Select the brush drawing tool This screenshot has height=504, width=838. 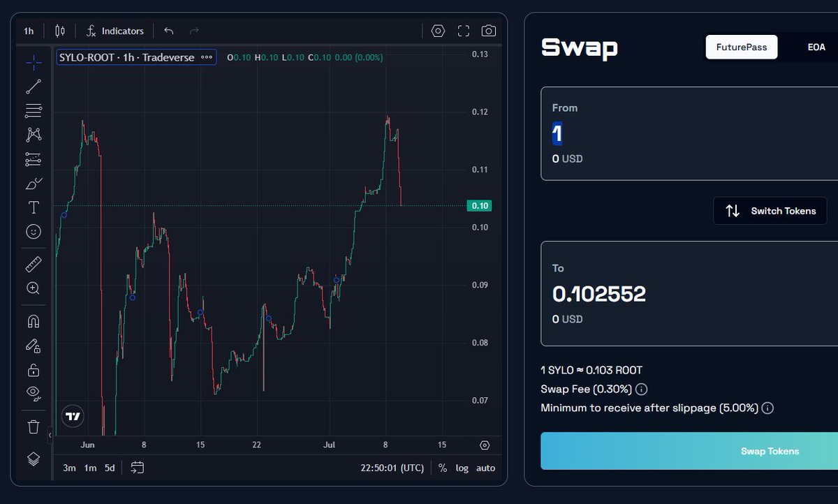click(x=33, y=184)
